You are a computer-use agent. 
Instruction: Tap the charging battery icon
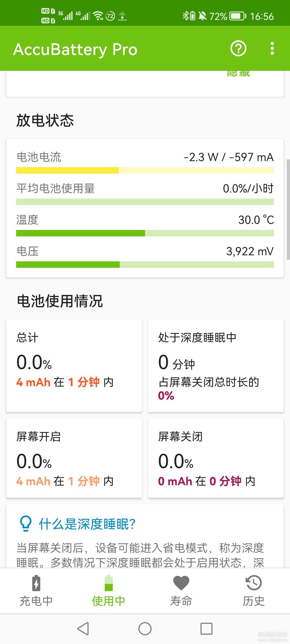pyautogui.click(x=36, y=583)
